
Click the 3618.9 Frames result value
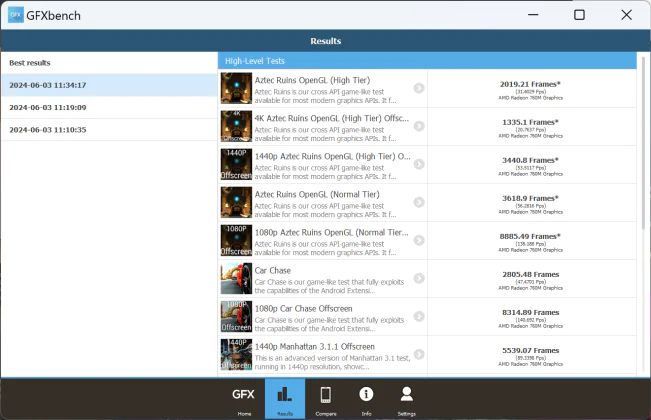point(530,198)
